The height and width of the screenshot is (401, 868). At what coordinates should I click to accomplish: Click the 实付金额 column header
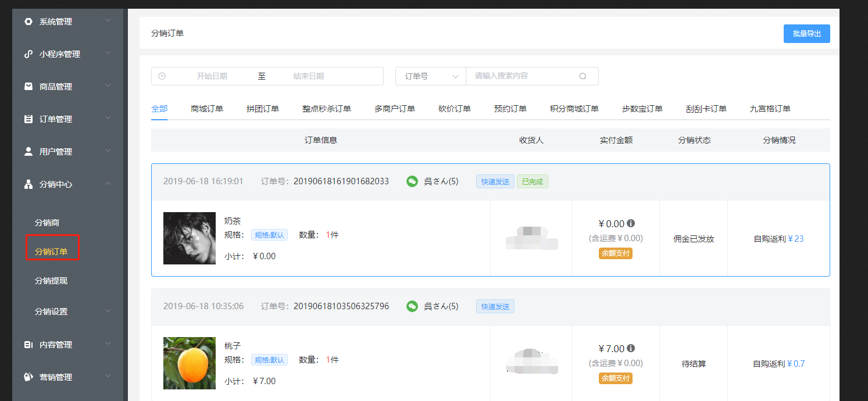(x=616, y=140)
